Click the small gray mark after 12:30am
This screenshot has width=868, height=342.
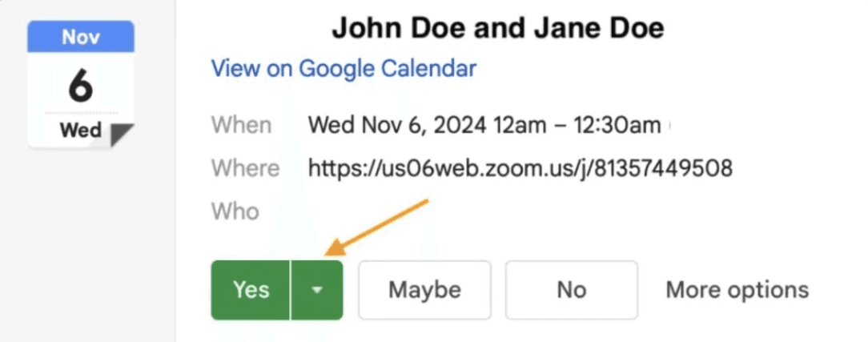click(x=669, y=126)
